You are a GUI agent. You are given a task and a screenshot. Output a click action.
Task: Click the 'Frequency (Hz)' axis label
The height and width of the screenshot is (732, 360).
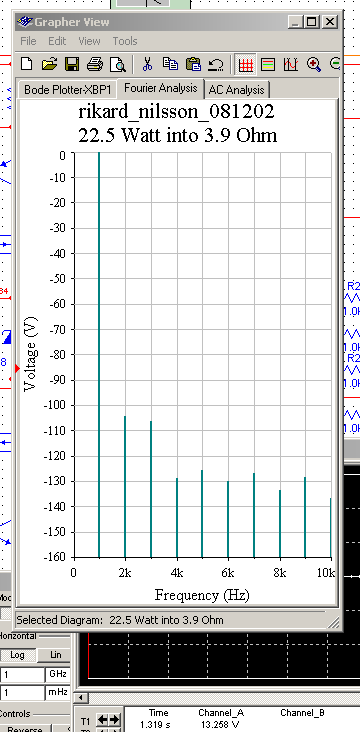coord(202,595)
